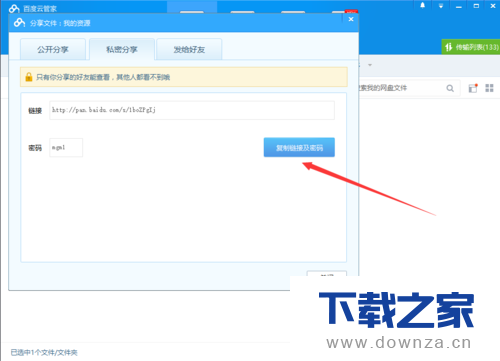Open the 传输列表(133) transfer list
500x361 pixels.
(x=471, y=47)
